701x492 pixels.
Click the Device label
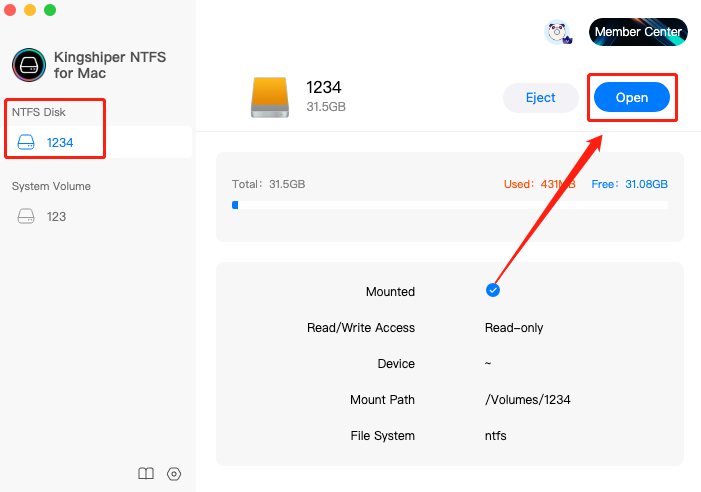point(396,364)
